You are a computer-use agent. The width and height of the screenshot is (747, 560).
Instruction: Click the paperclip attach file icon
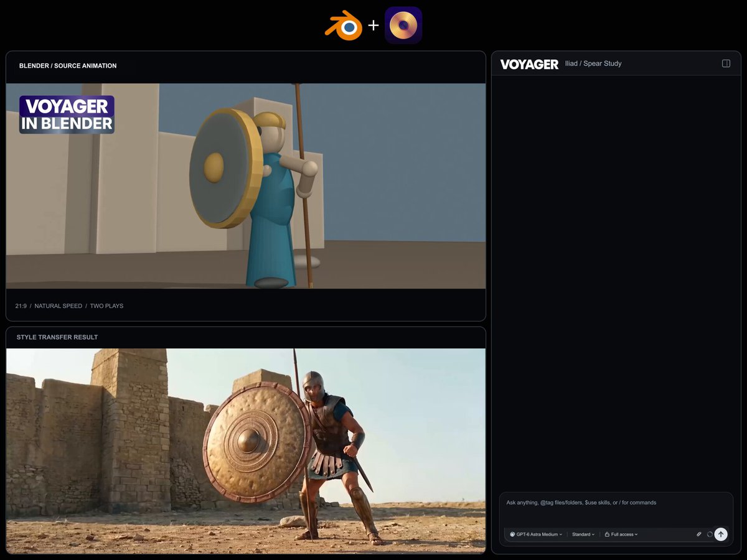coord(698,534)
